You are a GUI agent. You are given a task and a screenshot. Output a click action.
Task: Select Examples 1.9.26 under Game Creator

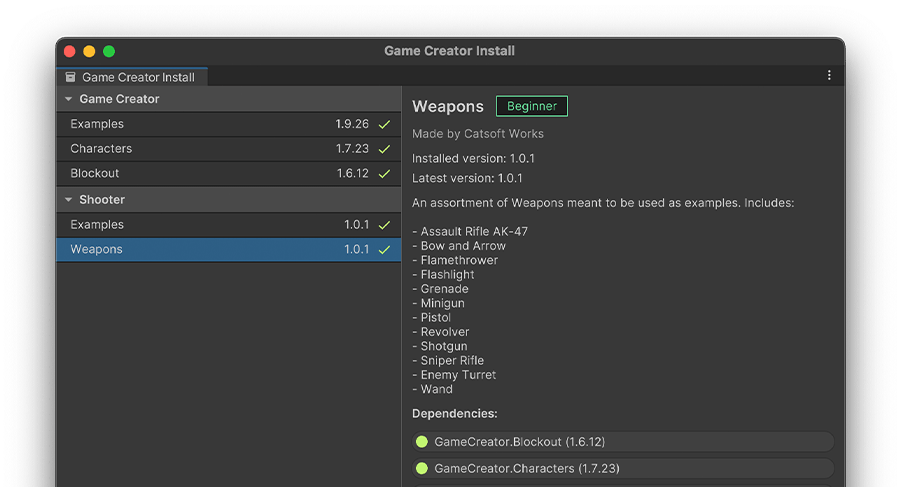pos(228,124)
